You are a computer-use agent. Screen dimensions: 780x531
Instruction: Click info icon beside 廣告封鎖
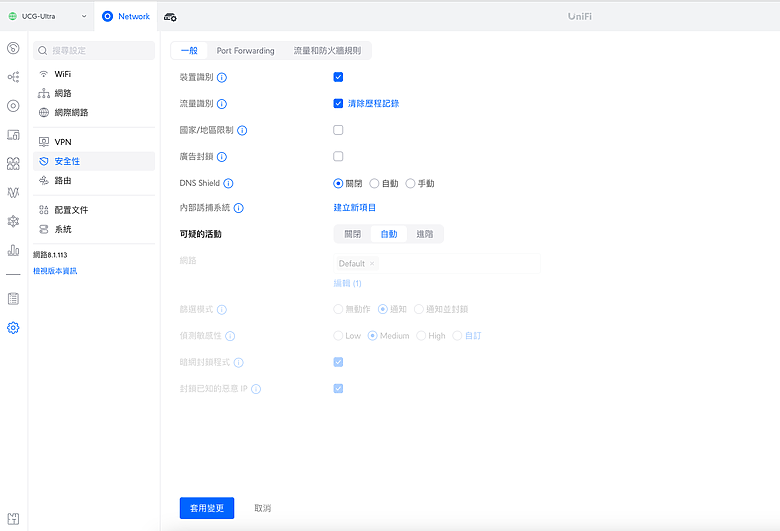pyautogui.click(x=222, y=157)
